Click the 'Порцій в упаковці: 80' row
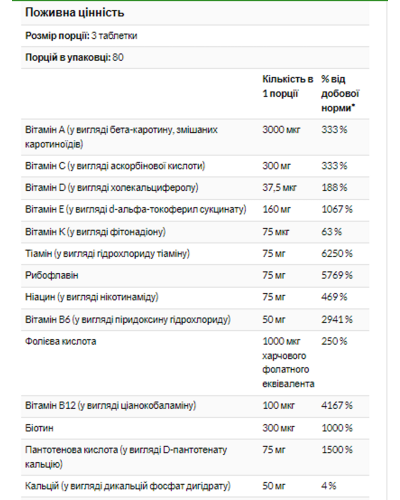Viewport: 400px width, 500px height. [195, 57]
